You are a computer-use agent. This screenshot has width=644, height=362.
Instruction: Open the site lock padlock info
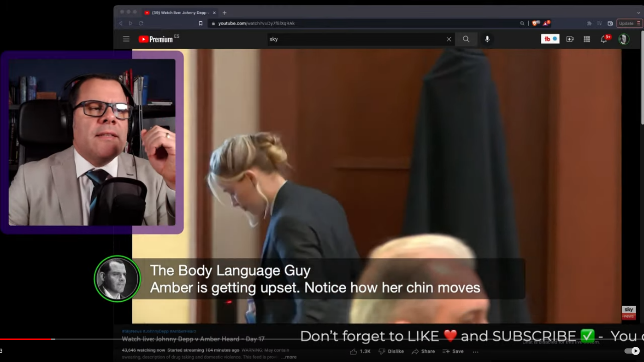tap(213, 23)
